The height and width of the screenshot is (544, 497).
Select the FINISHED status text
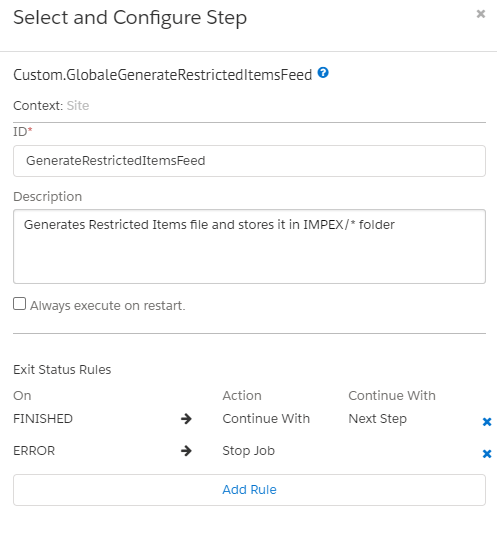point(43,419)
